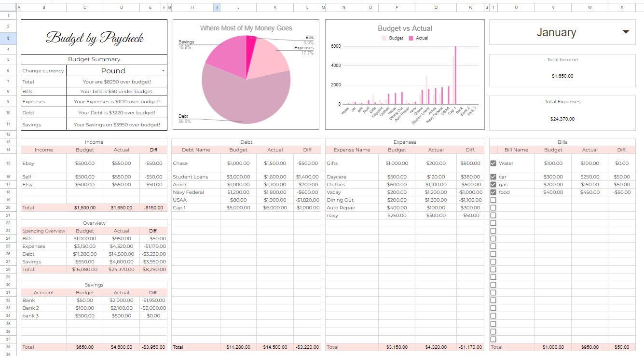Select 'Your bills is $50 under budget.' cell
Viewport: 644px width, 356px height.
click(117, 91)
